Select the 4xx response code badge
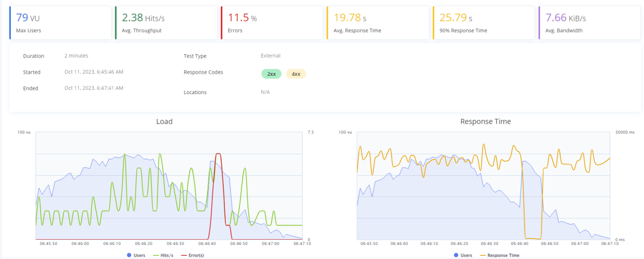The width and height of the screenshot is (644, 259). (296, 74)
